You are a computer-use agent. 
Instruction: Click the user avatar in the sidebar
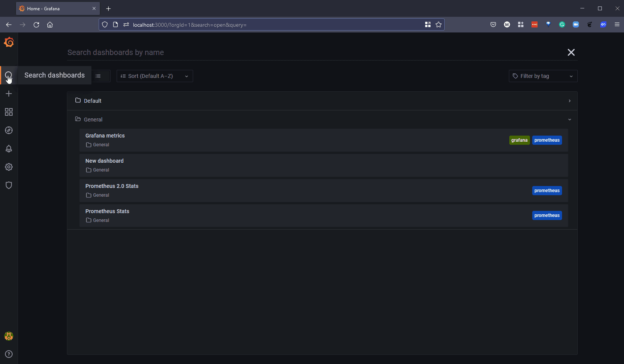click(9, 336)
